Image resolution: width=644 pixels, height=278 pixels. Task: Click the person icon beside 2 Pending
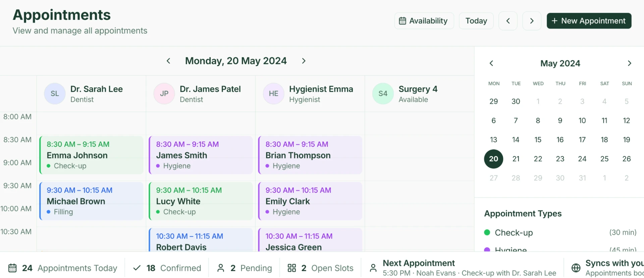221,268
